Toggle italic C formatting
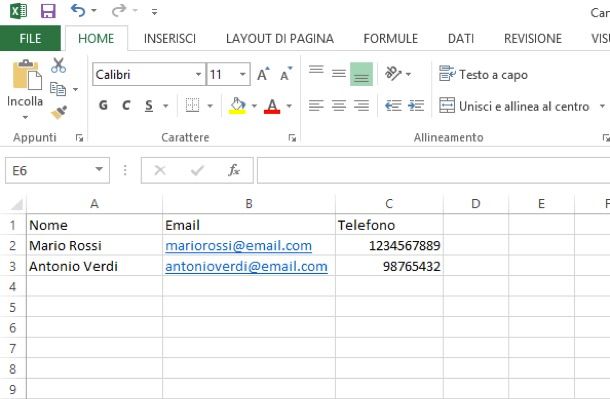Image resolution: width=610 pixels, height=399 pixels. pos(126,105)
